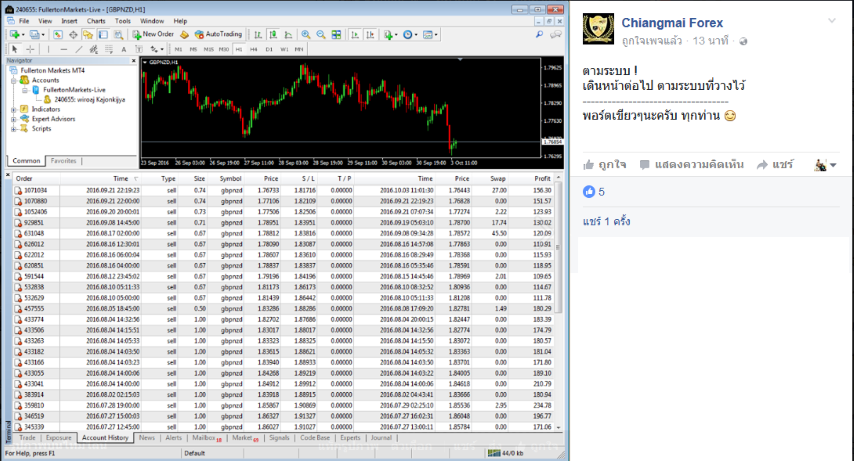The width and height of the screenshot is (854, 461).
Task: Toggle Terminal window visibility icon
Action: point(103,34)
